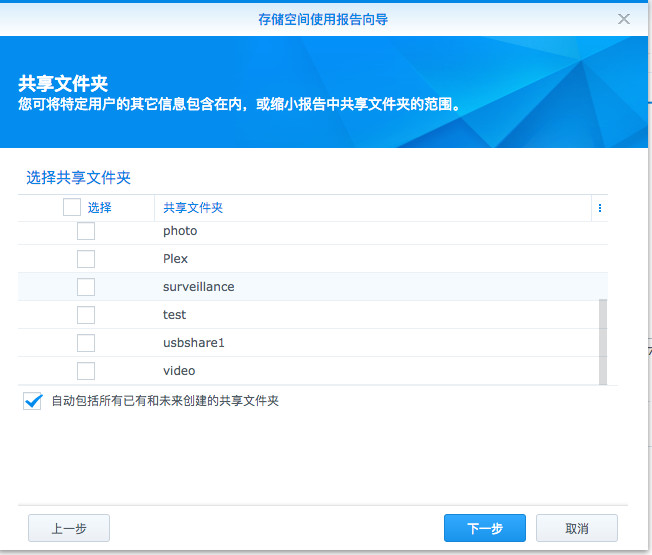The height and width of the screenshot is (555, 652).
Task: Click the 选择 column header label
Action: [x=99, y=207]
